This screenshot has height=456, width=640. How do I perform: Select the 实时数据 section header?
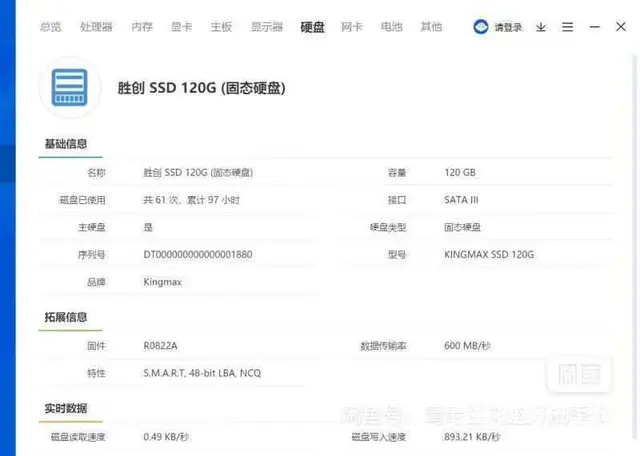tap(66, 408)
